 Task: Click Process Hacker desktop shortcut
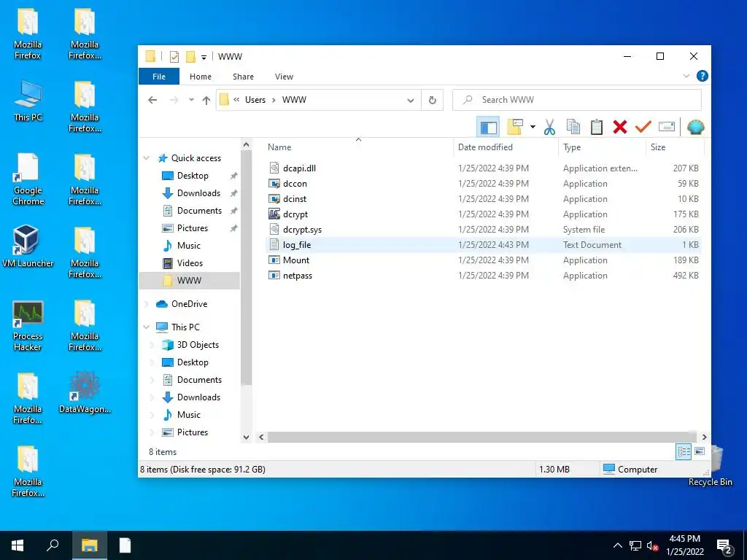28,326
